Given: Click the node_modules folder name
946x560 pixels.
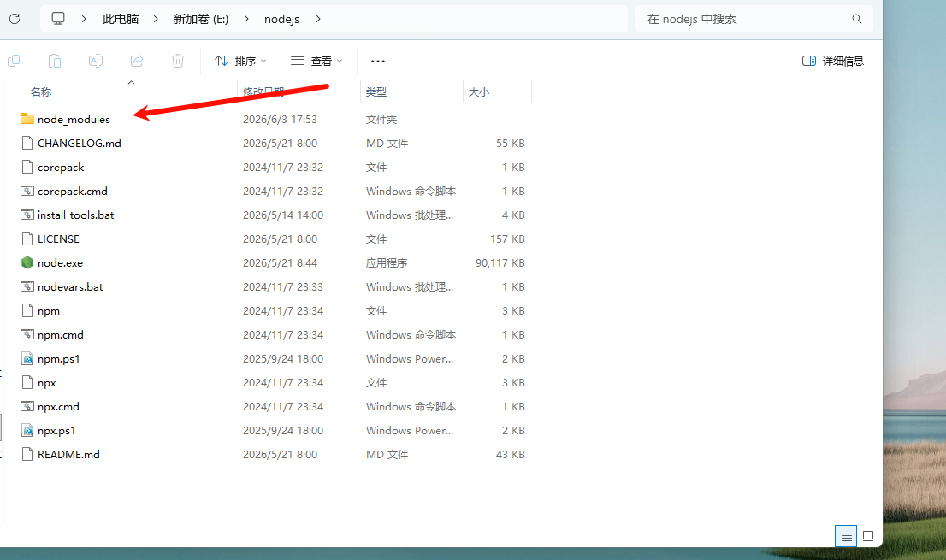Looking at the screenshot, I should (74, 120).
